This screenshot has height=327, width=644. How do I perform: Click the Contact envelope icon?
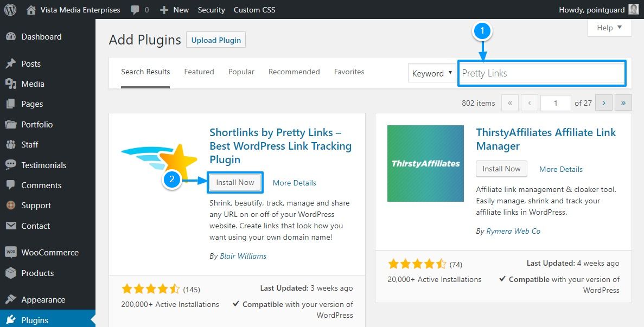(11, 226)
